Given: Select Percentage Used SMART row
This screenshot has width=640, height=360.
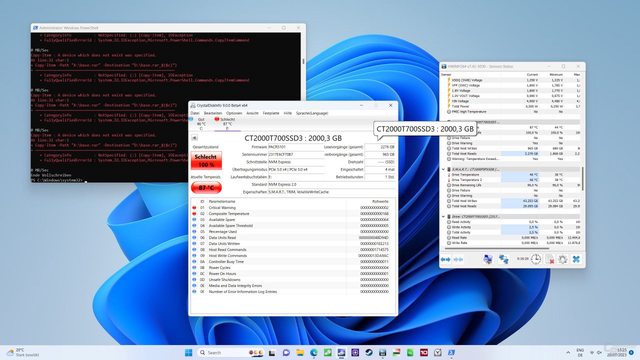Looking at the screenshot, I should pos(291,231).
